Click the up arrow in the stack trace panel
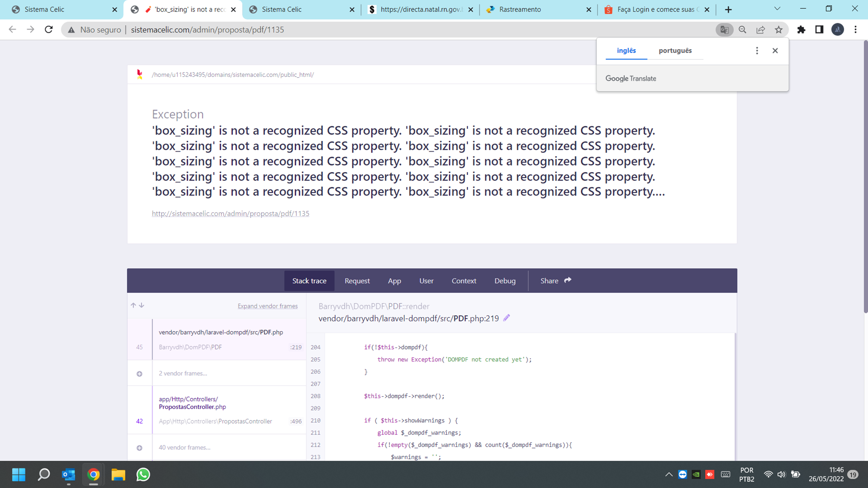The height and width of the screenshot is (488, 868). 133,305
